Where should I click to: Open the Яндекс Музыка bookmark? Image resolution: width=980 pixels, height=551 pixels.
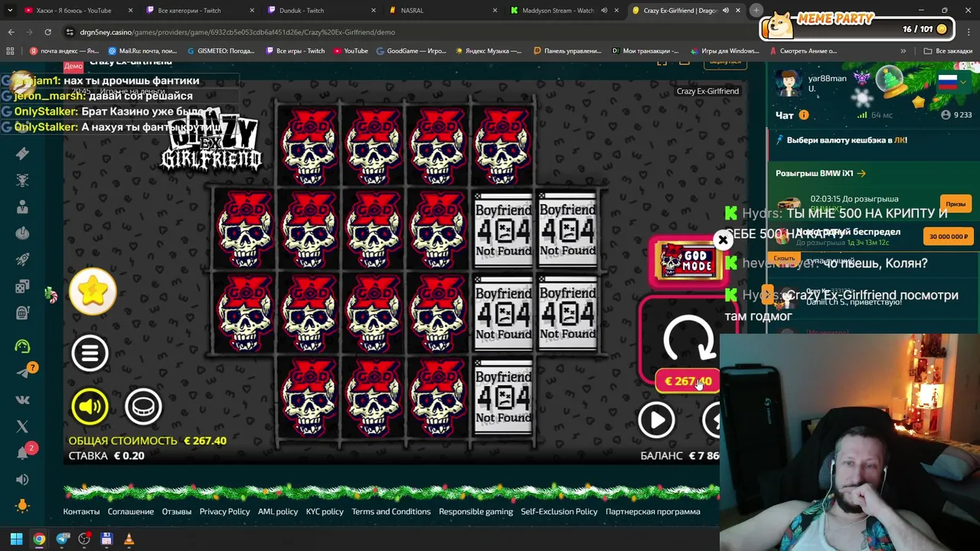(488, 51)
